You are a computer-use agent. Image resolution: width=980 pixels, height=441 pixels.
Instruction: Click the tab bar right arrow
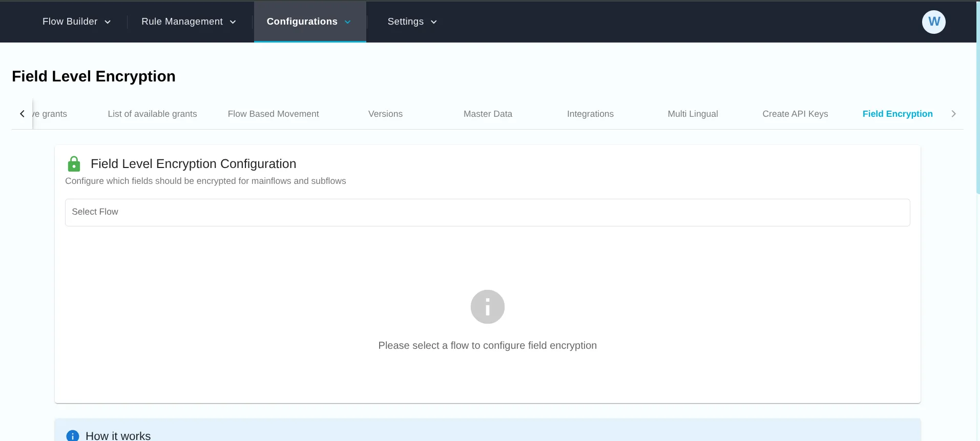pyautogui.click(x=953, y=114)
